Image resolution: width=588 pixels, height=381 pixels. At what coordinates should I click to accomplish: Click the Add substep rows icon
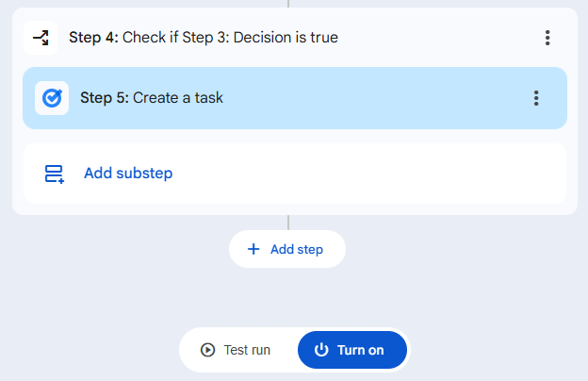pos(54,174)
